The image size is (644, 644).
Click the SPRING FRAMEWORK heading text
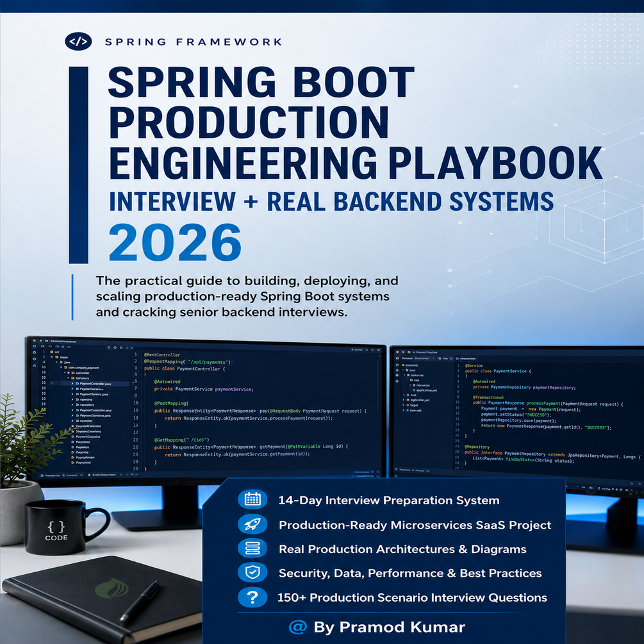coord(193,42)
